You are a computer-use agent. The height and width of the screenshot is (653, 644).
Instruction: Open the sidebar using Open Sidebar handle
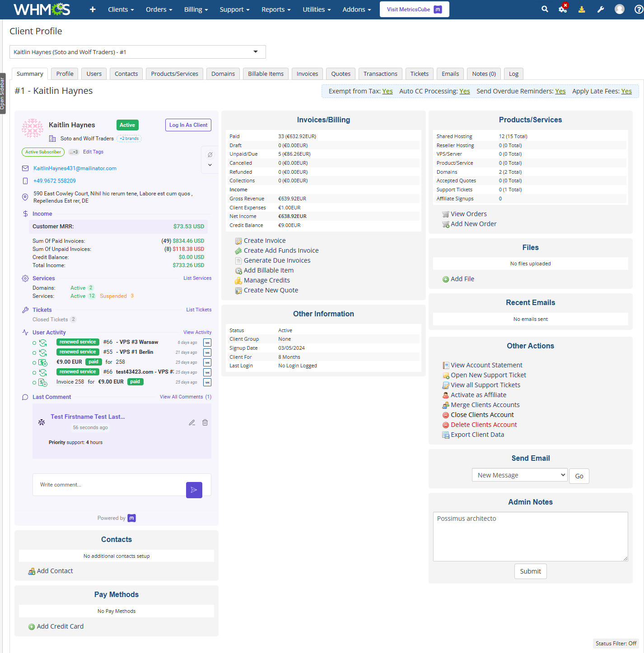point(3,93)
